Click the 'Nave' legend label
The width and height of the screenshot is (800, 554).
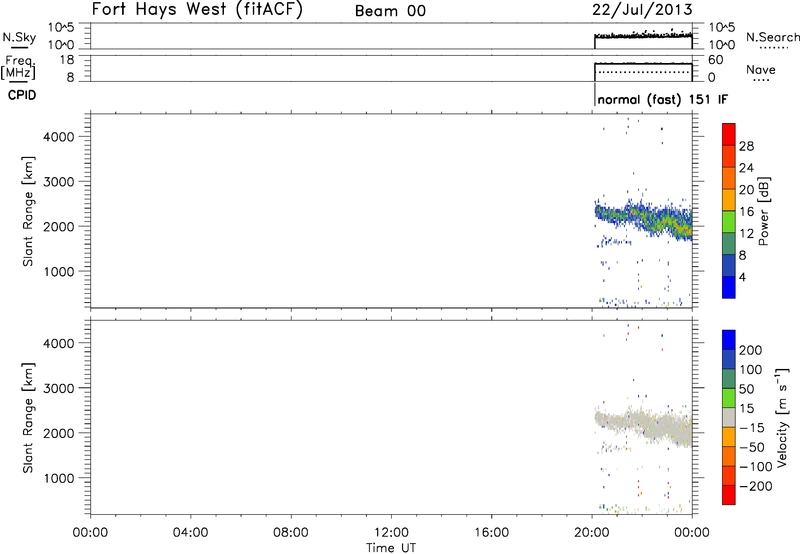point(761,70)
